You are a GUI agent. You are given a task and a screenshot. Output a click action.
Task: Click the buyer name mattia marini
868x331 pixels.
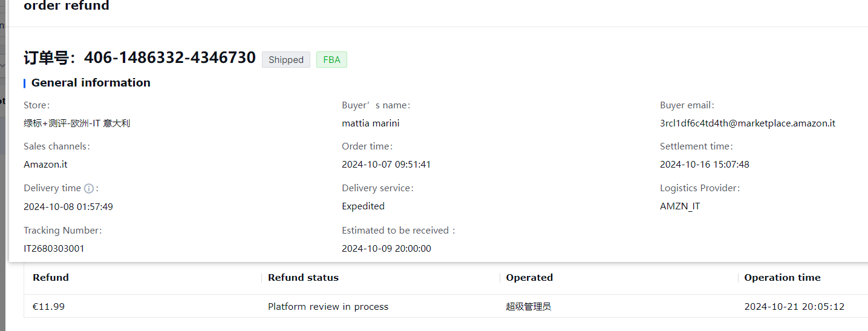coord(371,123)
